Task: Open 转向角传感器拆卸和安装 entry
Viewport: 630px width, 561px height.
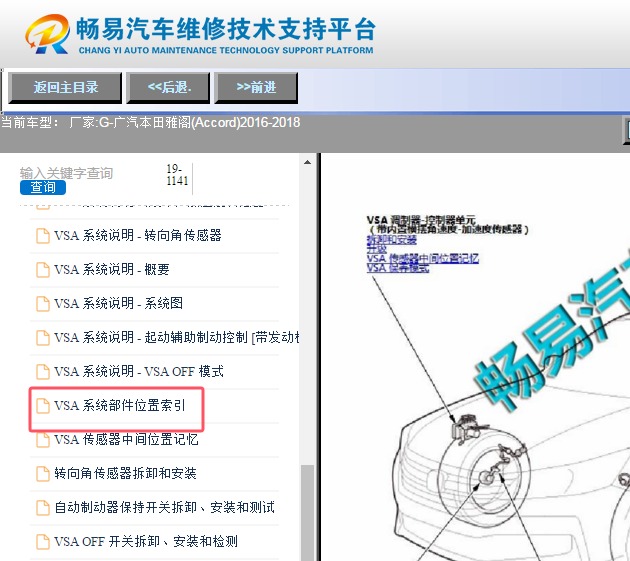Action: [x=125, y=473]
